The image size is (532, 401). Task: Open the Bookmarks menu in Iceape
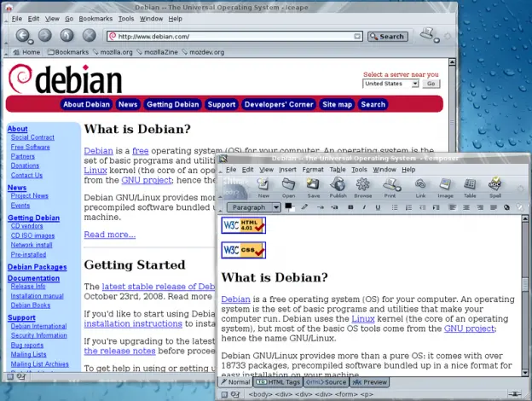tap(95, 19)
